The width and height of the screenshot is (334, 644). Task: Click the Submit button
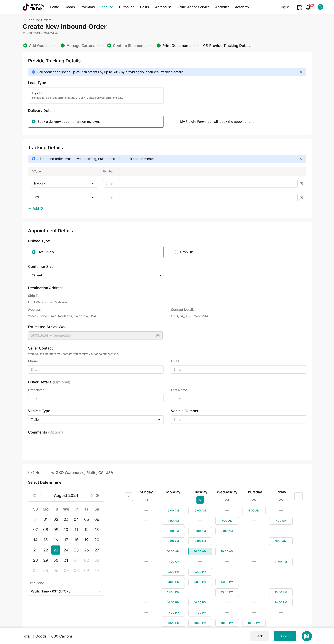point(285,636)
